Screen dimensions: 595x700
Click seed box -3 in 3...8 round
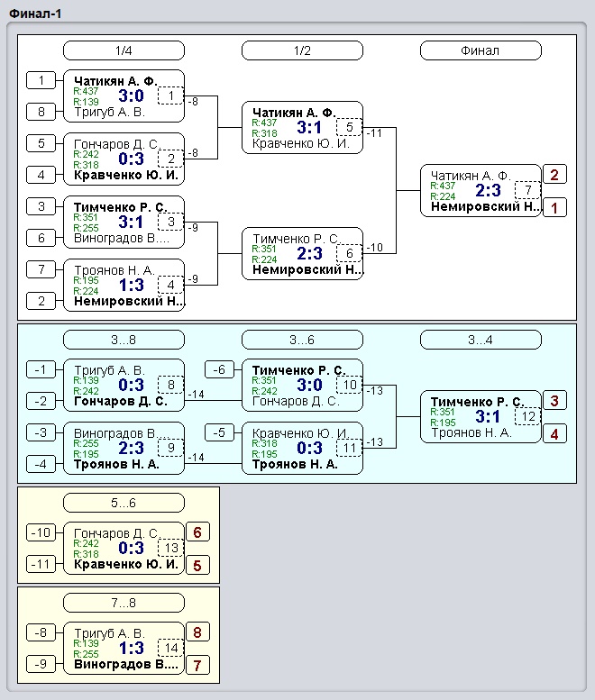(x=41, y=432)
